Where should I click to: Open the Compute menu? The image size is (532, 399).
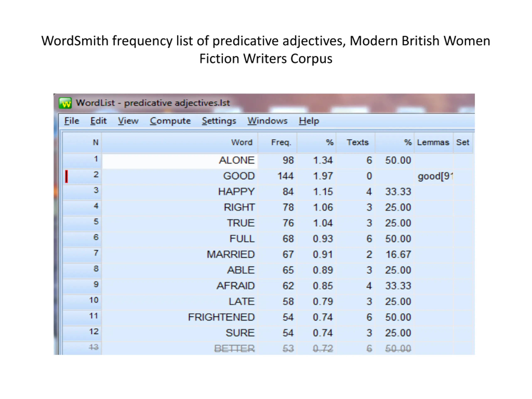pyautogui.click(x=170, y=121)
